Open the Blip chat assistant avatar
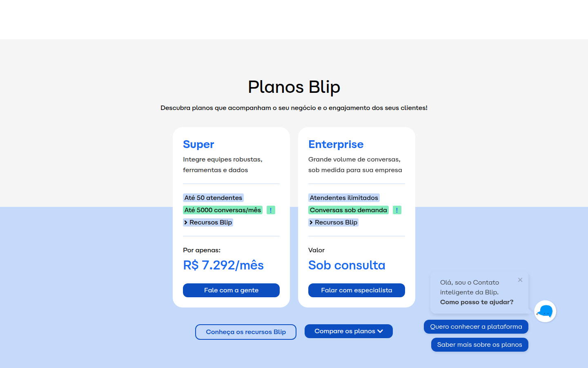This screenshot has height=368, width=588. click(x=545, y=311)
